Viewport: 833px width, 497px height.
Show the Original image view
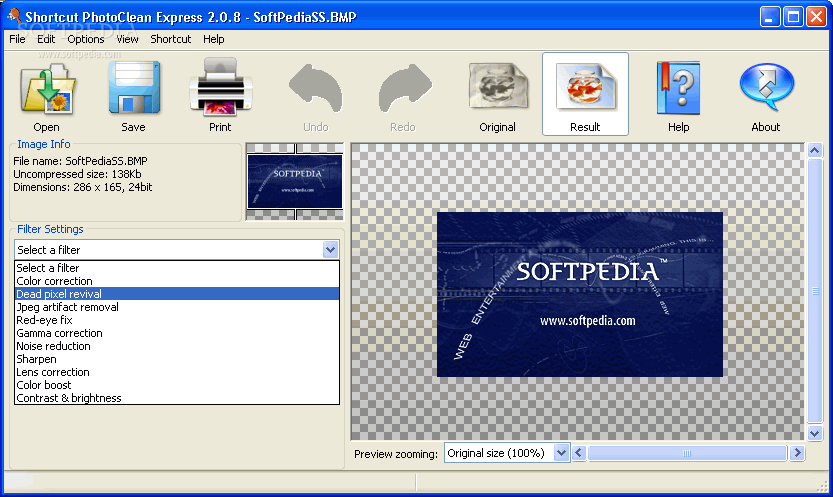coord(498,87)
